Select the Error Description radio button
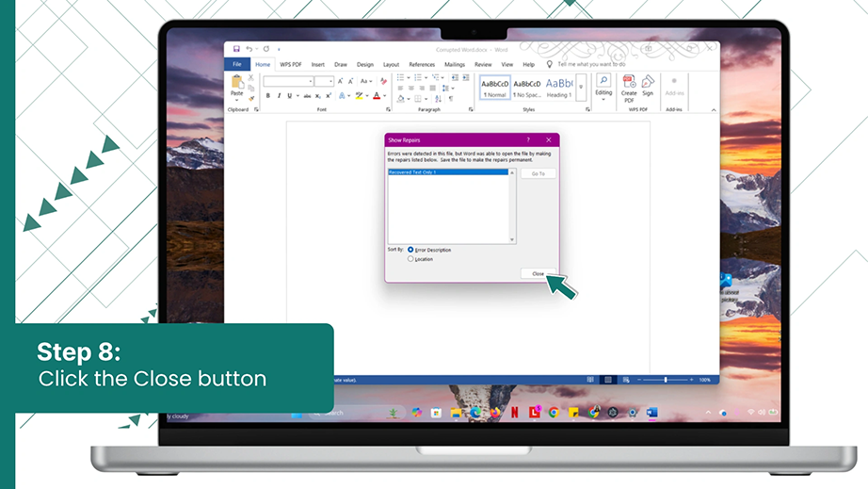This screenshot has width=868, height=489. click(x=410, y=250)
